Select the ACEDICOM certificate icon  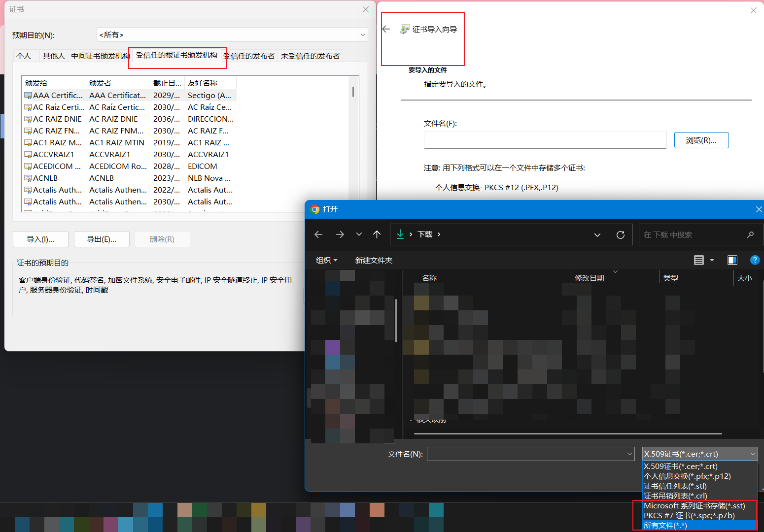[x=28, y=166]
